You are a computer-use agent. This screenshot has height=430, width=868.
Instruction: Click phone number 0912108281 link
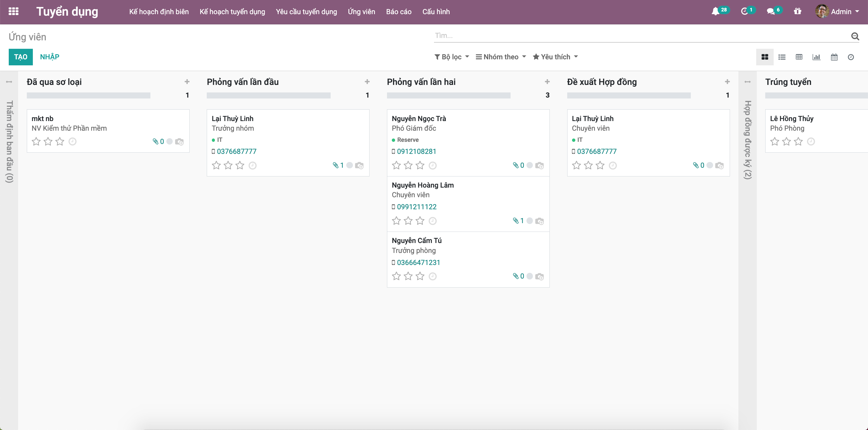coord(417,151)
